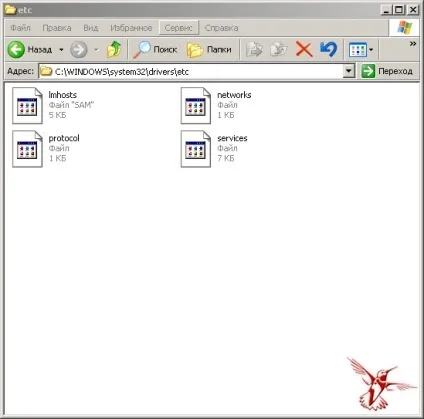Click the services file name

click(x=232, y=138)
